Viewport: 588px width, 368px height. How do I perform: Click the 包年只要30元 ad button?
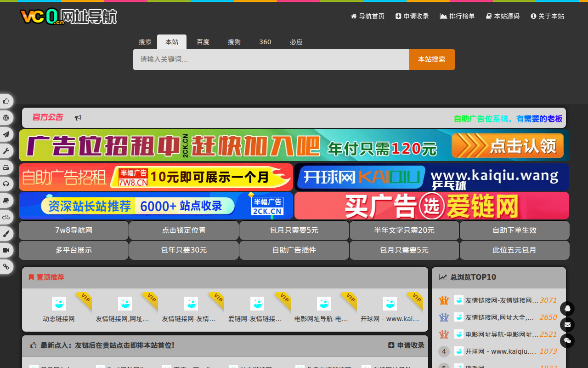tap(184, 250)
